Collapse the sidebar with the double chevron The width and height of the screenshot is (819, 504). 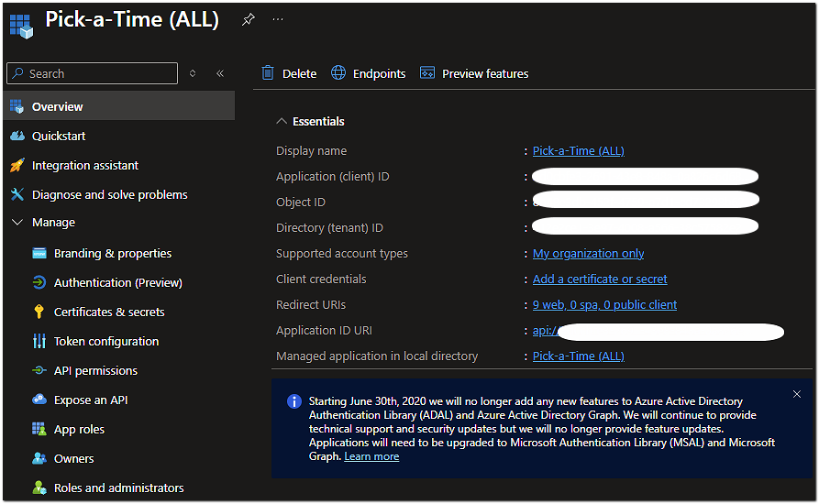pyautogui.click(x=220, y=73)
